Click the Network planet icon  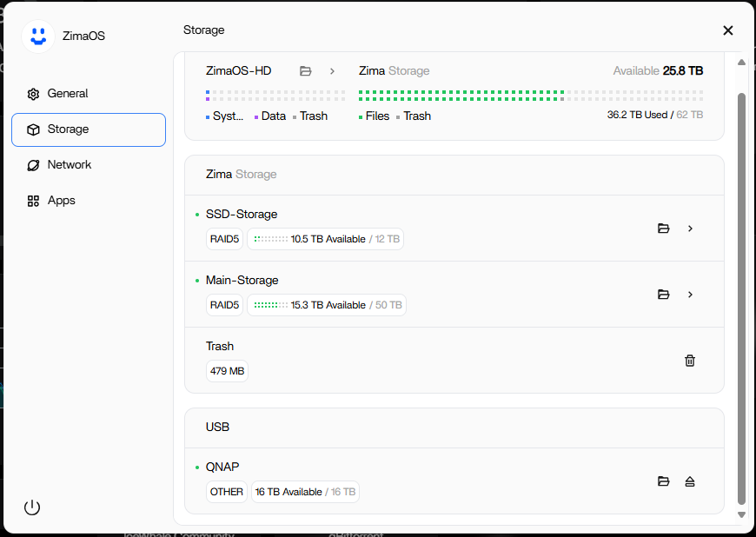pyautogui.click(x=33, y=165)
